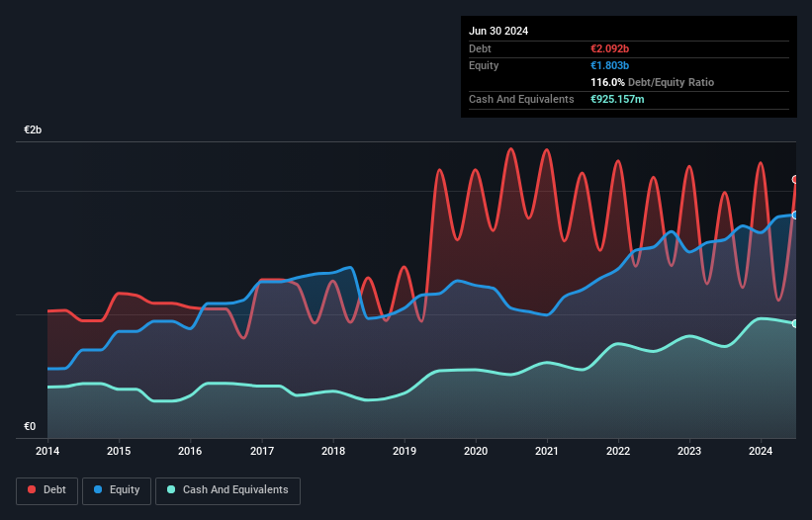Click the €0 y-axis label
The image size is (812, 520).
[30, 426]
